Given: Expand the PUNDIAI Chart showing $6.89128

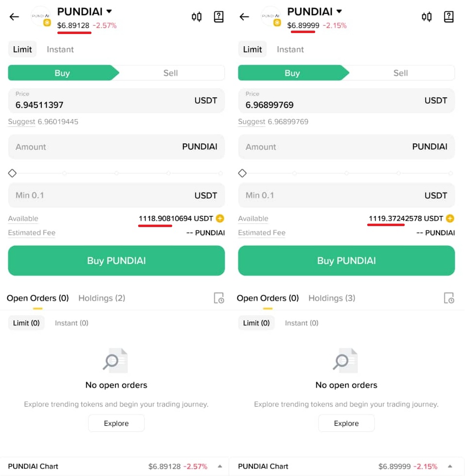Looking at the screenshot, I should [220, 466].
